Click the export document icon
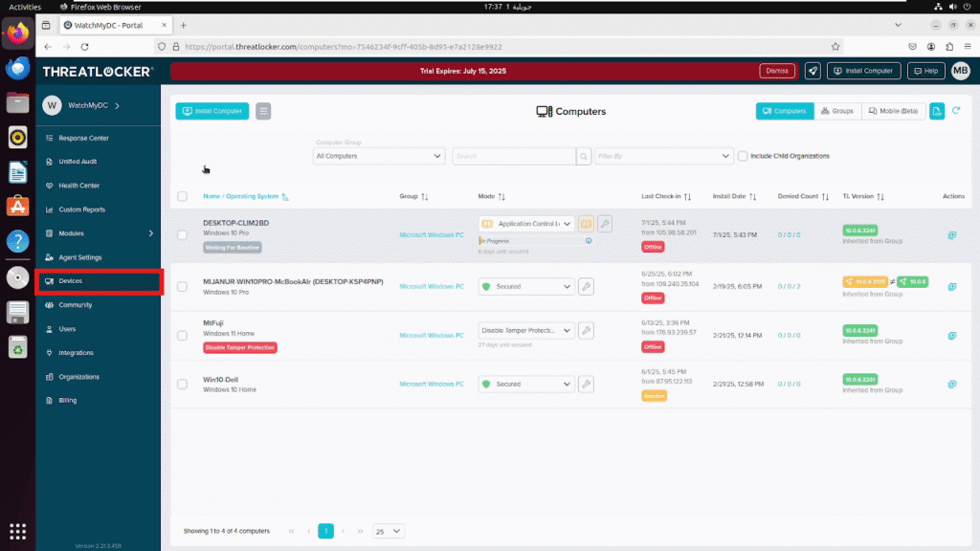The image size is (980, 551). [x=937, y=111]
